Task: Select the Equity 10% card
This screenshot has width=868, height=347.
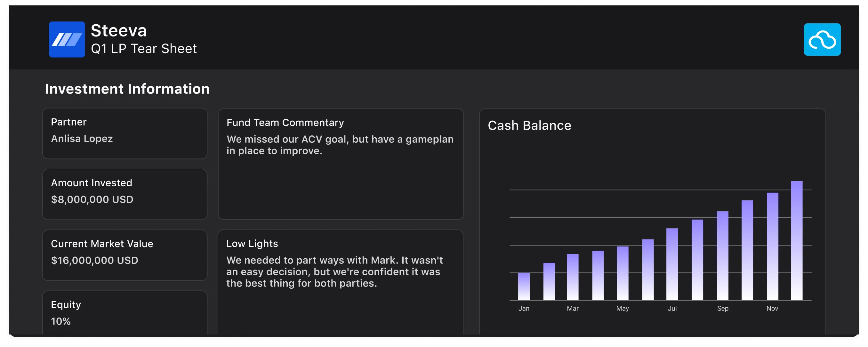Action: [125, 313]
